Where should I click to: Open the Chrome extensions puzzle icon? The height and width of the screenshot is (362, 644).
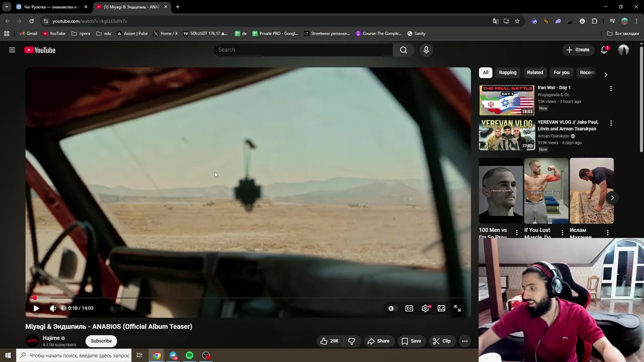[595, 21]
